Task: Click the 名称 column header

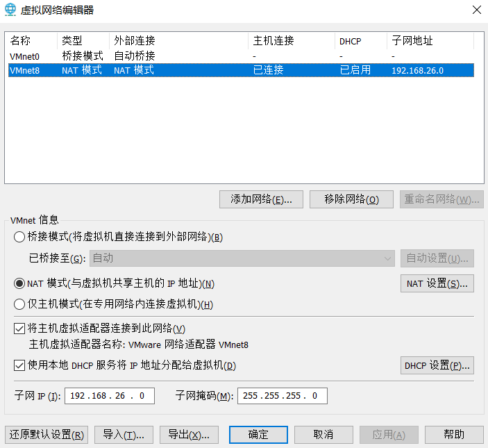Action: coord(31,41)
